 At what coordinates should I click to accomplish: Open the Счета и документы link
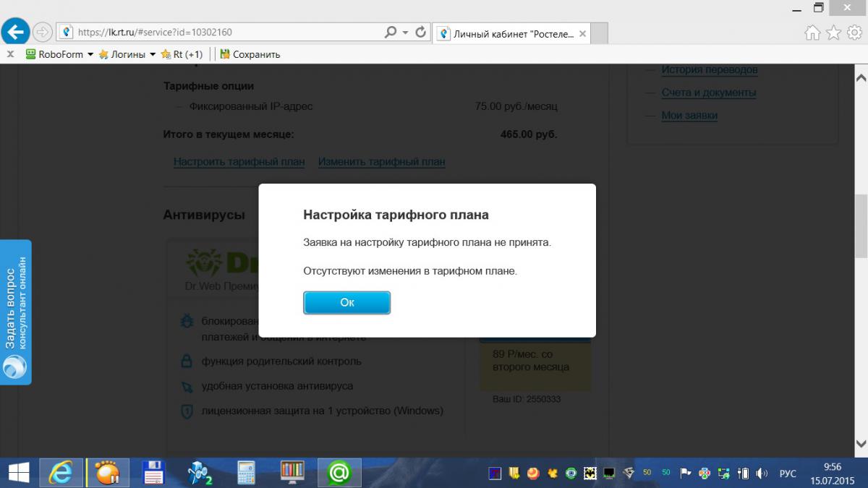tap(708, 93)
